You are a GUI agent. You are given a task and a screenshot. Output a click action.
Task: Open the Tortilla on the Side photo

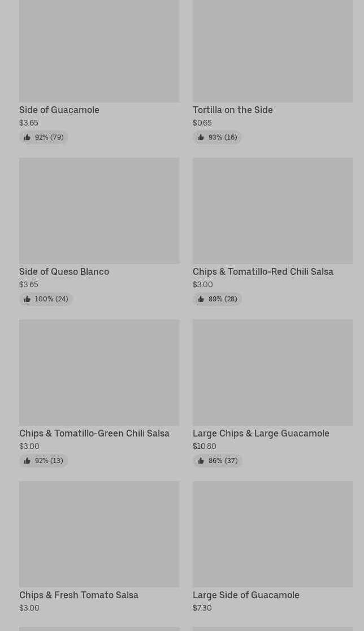tap(272, 51)
